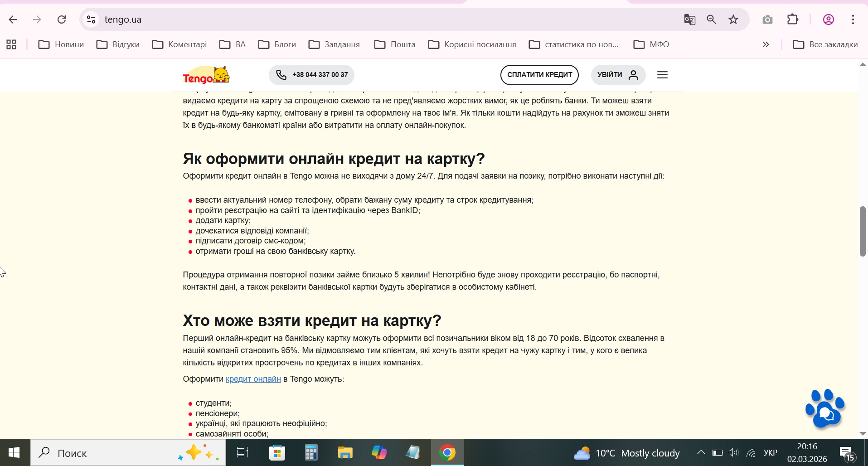Open the zoom magnifier in address bar

(x=712, y=19)
